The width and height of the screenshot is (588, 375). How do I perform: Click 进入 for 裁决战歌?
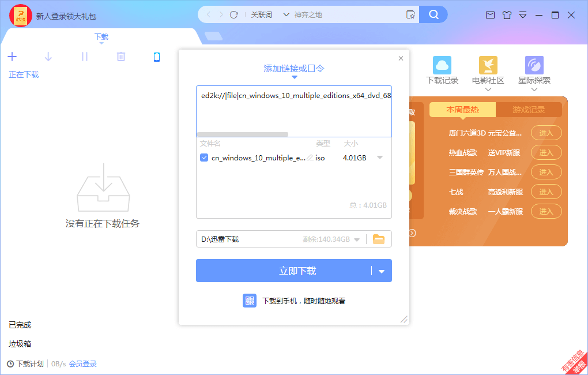point(546,211)
